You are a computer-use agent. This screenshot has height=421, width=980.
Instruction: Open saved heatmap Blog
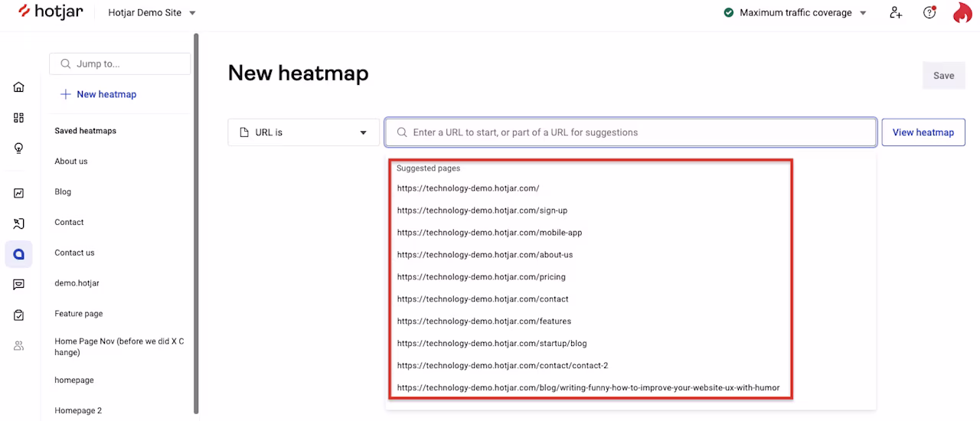pyautogui.click(x=63, y=192)
